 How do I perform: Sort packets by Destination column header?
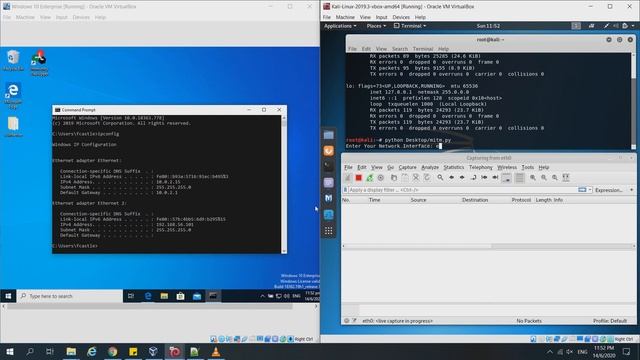(475, 200)
